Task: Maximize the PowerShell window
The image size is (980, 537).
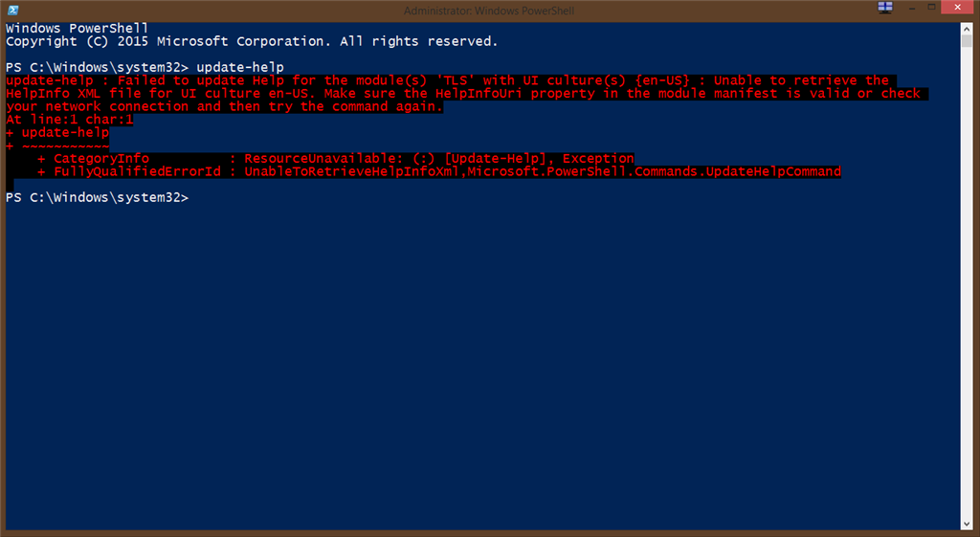Action: (931, 8)
